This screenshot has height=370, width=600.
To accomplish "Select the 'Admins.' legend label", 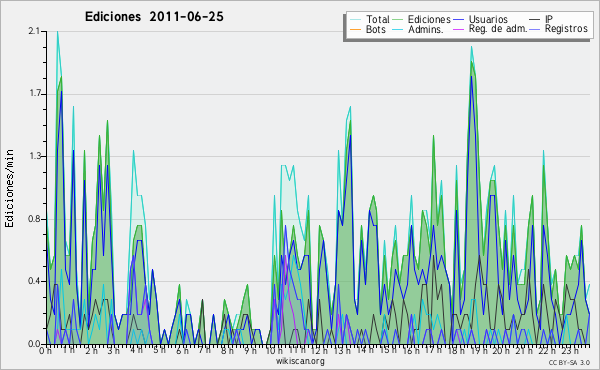I will click(x=426, y=29).
